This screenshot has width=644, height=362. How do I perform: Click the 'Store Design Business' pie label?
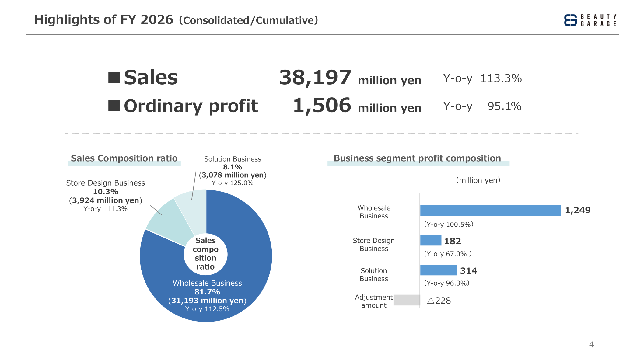pos(106,183)
